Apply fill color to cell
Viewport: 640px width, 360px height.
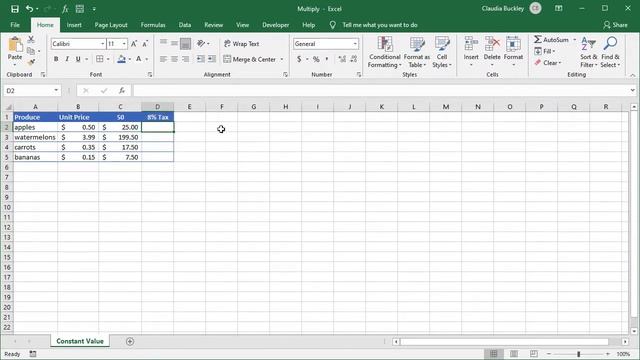point(121,59)
